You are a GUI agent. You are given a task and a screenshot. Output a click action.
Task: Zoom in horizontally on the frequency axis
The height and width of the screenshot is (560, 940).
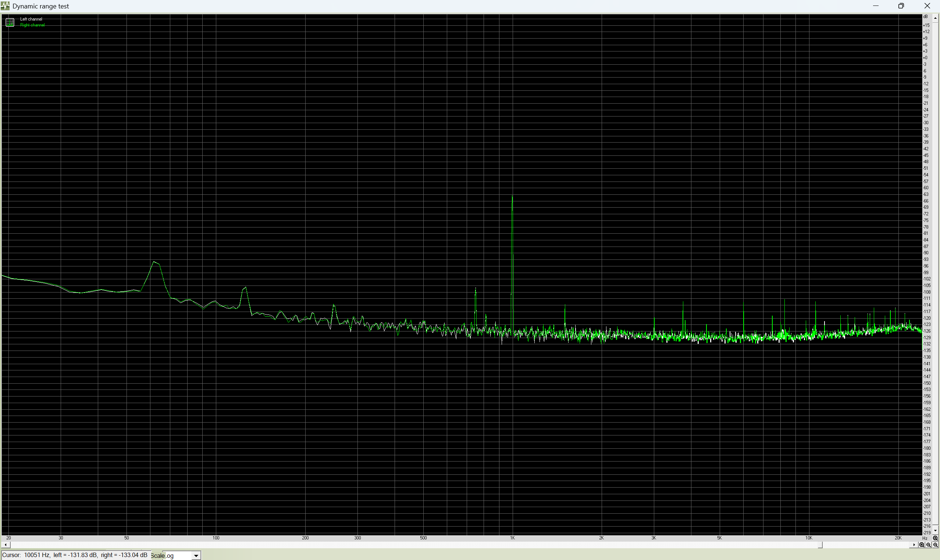[x=922, y=545]
